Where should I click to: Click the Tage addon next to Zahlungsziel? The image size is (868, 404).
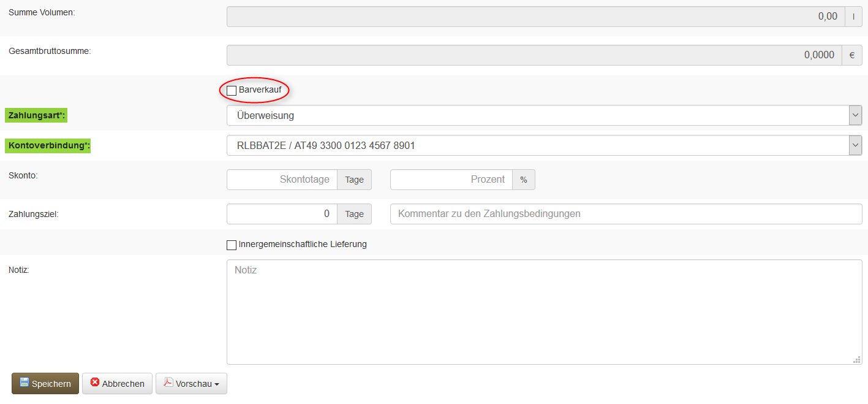354,214
